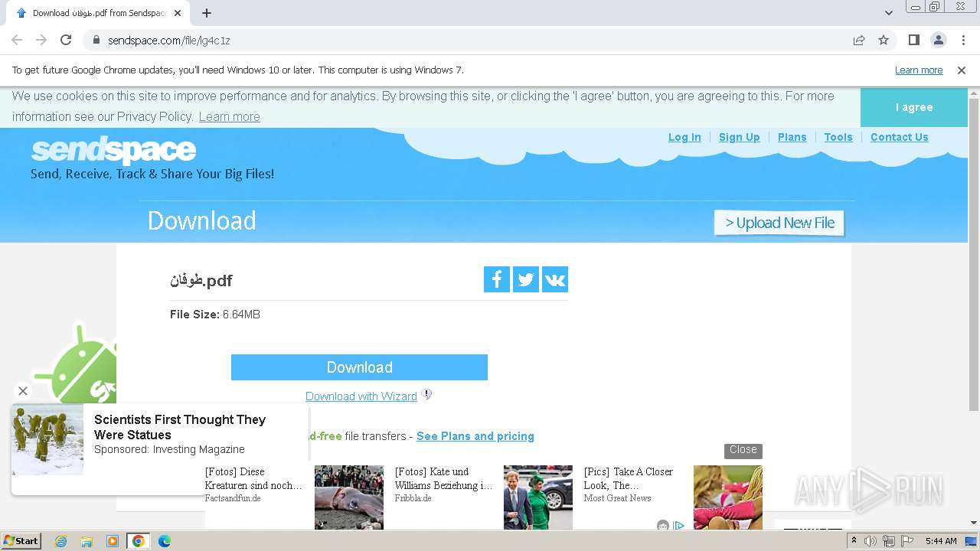Click the browser back arrow
The width and height of the screenshot is (980, 551).
click(x=17, y=40)
